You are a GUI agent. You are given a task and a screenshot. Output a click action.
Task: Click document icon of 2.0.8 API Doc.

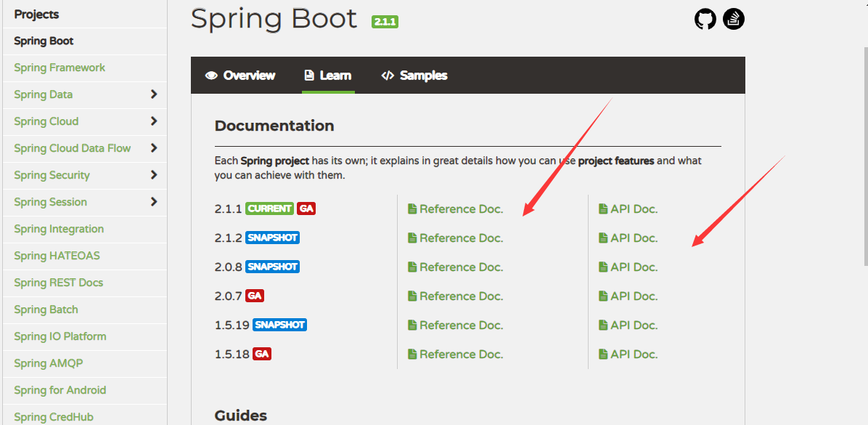[x=603, y=267]
